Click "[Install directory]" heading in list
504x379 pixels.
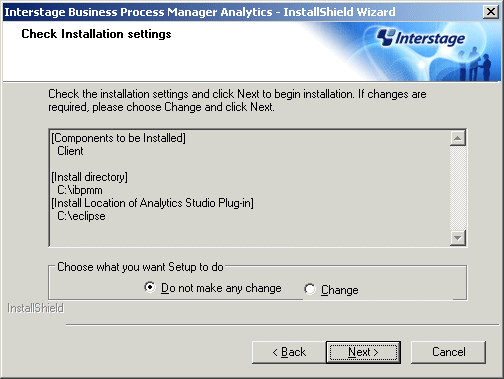click(89, 177)
